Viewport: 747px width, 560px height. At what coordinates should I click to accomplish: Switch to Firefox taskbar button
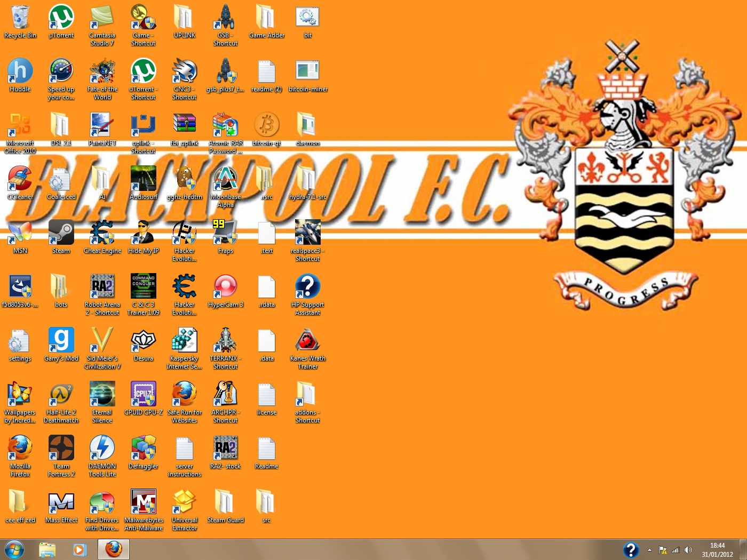tap(114, 549)
